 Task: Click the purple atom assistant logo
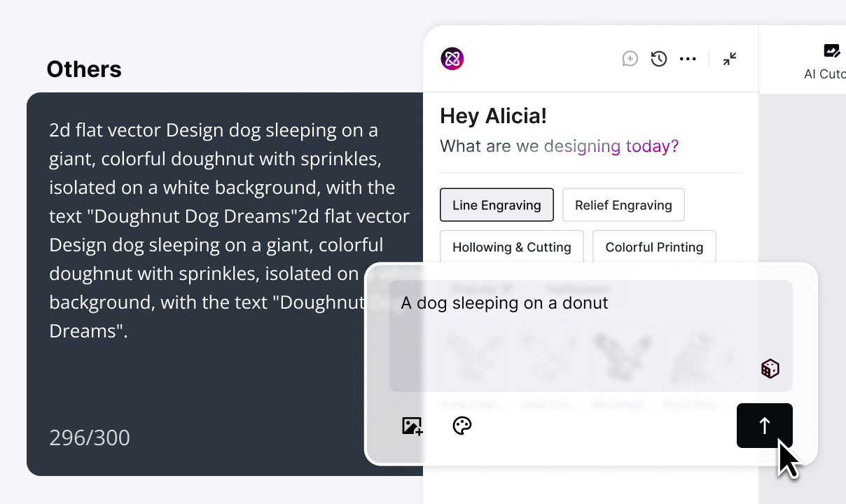click(x=452, y=59)
